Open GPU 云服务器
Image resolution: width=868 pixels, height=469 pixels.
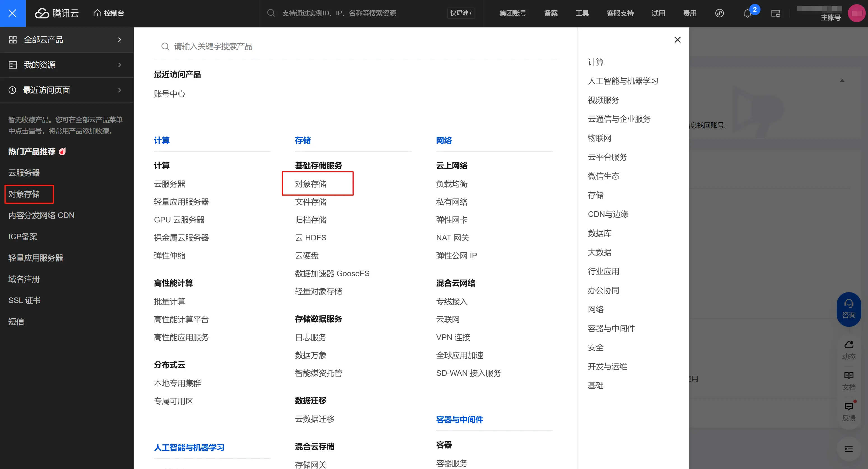179,220
